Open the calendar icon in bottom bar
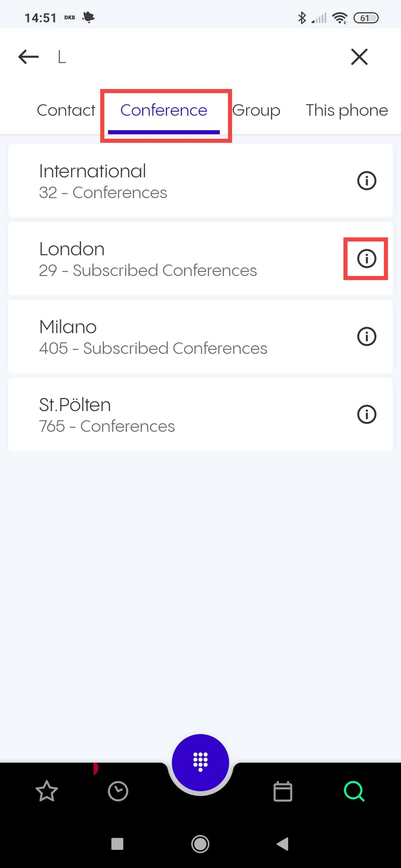 (283, 791)
